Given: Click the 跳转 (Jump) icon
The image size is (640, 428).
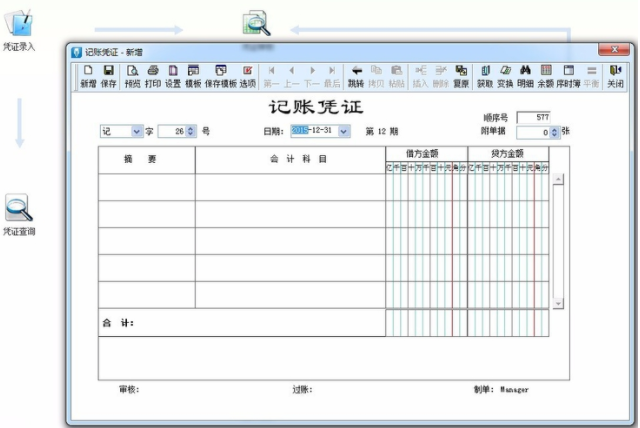Looking at the screenshot, I should [x=356, y=77].
